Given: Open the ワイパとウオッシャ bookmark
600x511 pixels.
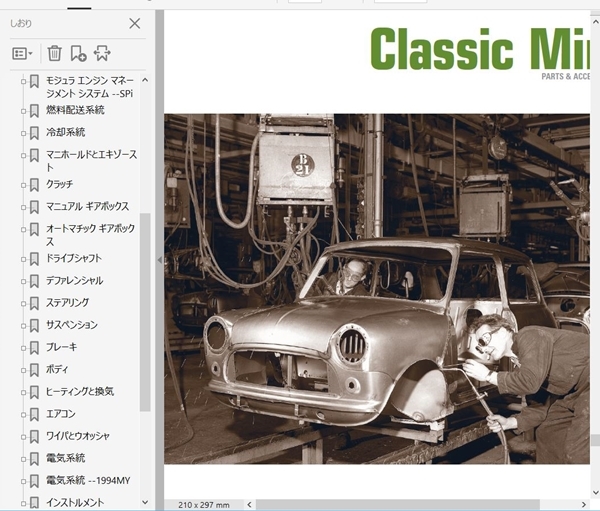Looking at the screenshot, I should coord(78,436).
